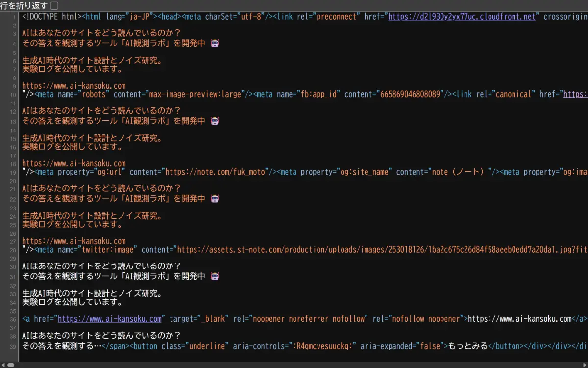Click the robot emoji icon on line 22
The width and height of the screenshot is (588, 368).
tap(215, 198)
